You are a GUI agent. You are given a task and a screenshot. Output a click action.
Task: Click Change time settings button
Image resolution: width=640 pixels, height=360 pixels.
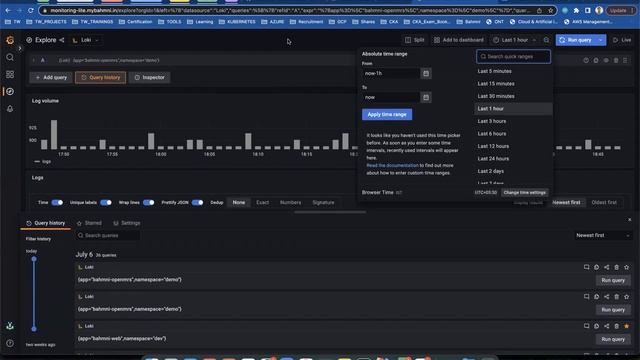click(x=524, y=193)
